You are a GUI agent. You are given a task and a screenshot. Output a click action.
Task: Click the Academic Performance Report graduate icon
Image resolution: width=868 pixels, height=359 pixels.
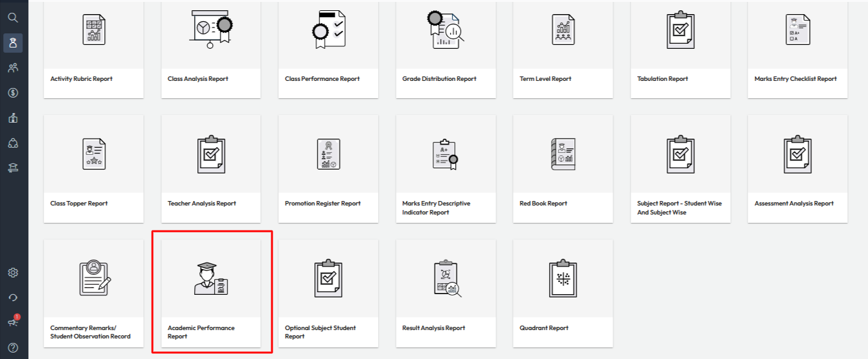click(x=211, y=279)
